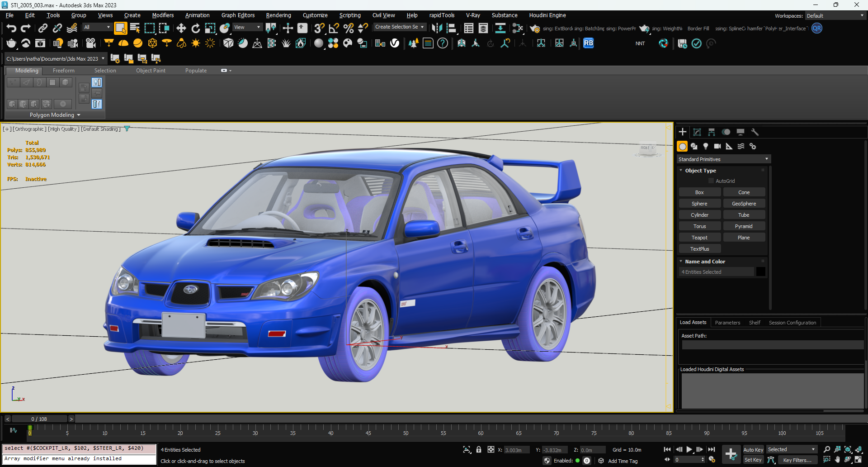Toggle Set Key mode
This screenshot has height=467, width=868.
tap(753, 460)
